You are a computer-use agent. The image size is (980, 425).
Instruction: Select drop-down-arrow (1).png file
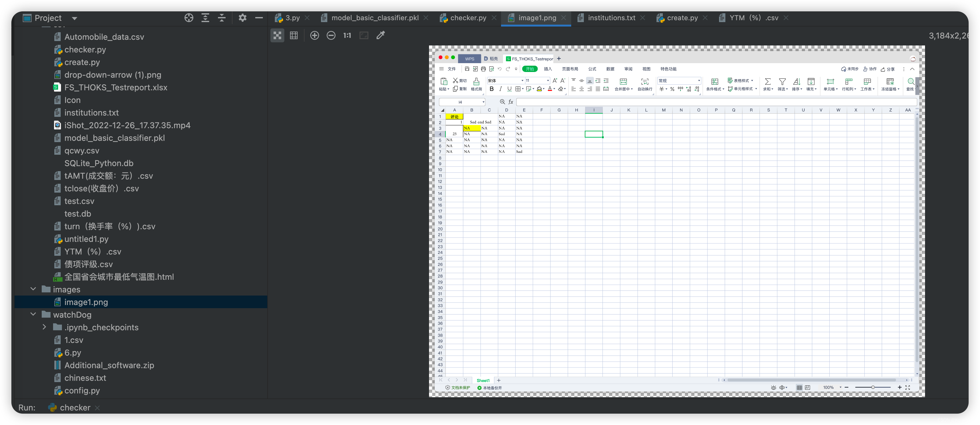click(x=112, y=75)
